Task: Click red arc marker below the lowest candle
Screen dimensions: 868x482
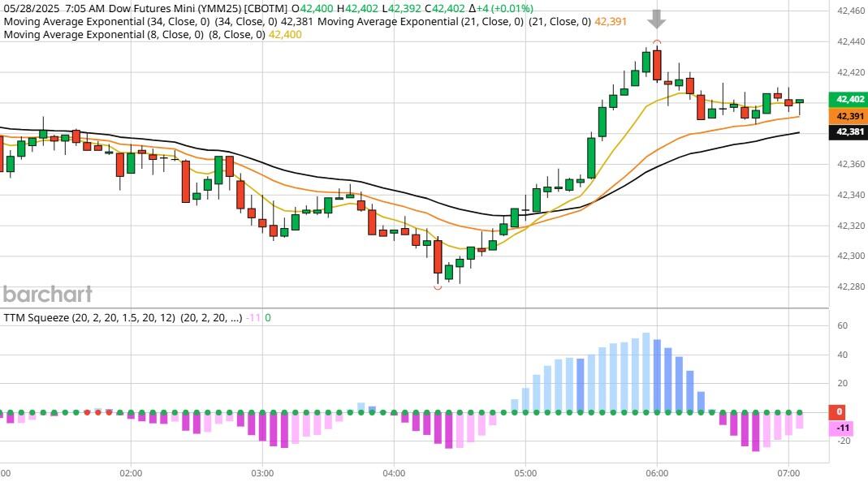Action: 438,287
